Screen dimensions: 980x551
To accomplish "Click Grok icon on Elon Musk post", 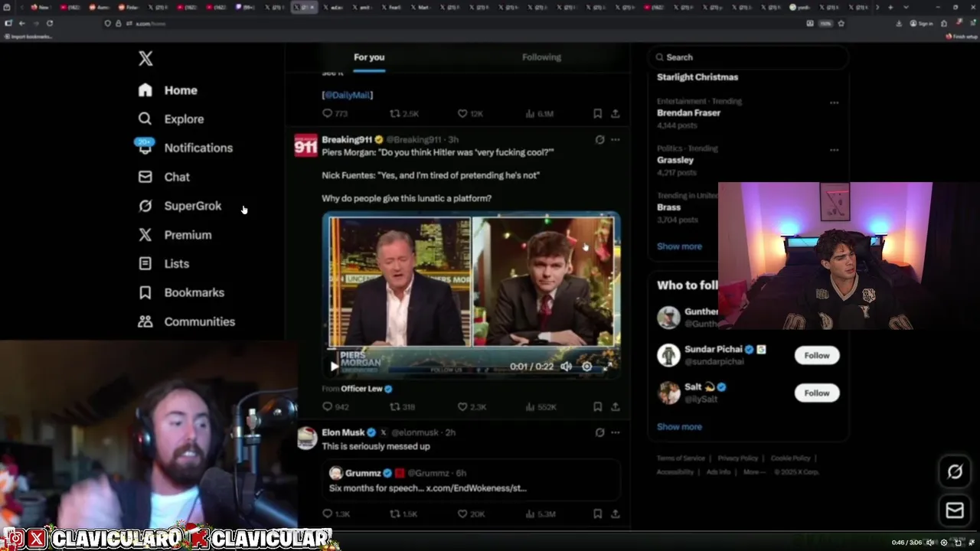I will (x=599, y=432).
